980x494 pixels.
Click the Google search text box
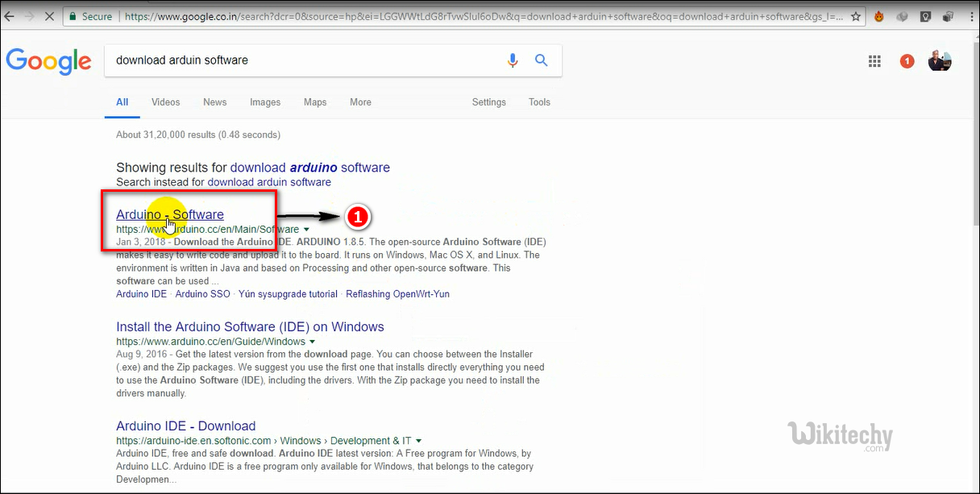click(x=302, y=60)
